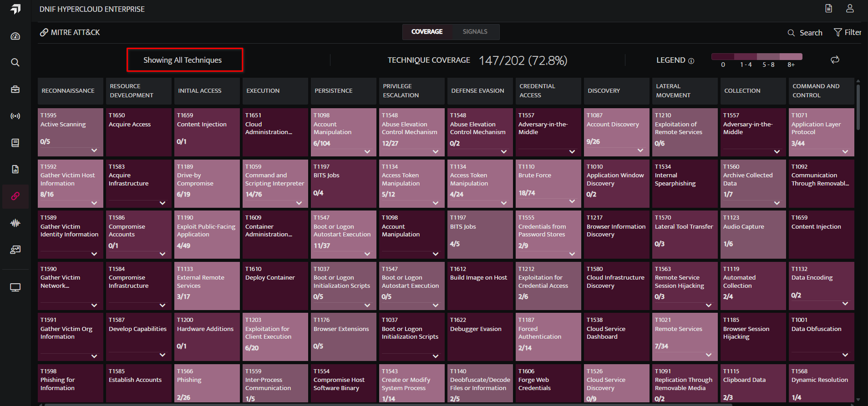Click the DNIF logo icon

coord(15,9)
